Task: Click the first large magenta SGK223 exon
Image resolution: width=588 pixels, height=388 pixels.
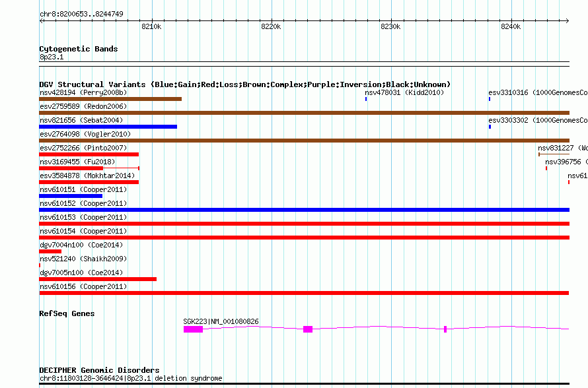Action: click(x=193, y=329)
